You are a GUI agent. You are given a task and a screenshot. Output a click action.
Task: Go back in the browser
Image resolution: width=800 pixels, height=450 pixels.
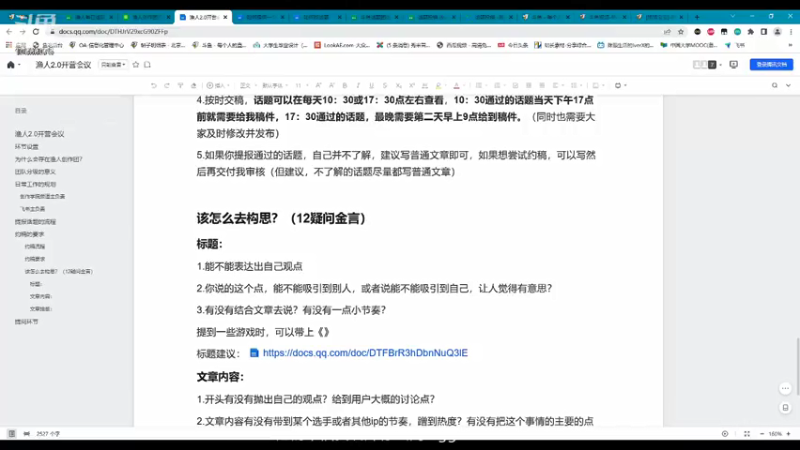9,32
